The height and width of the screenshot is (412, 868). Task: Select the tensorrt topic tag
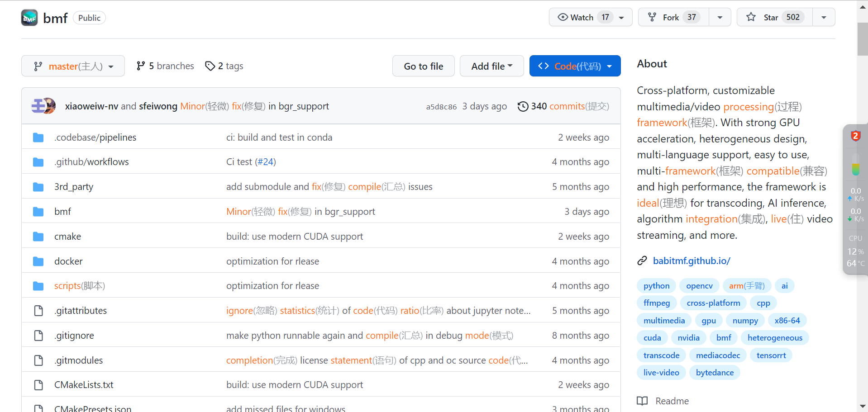[771, 355]
